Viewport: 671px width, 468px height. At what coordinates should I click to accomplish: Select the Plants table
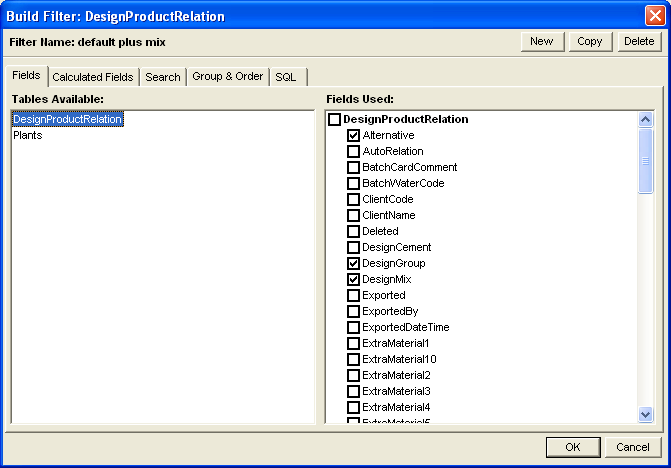click(x=28, y=135)
